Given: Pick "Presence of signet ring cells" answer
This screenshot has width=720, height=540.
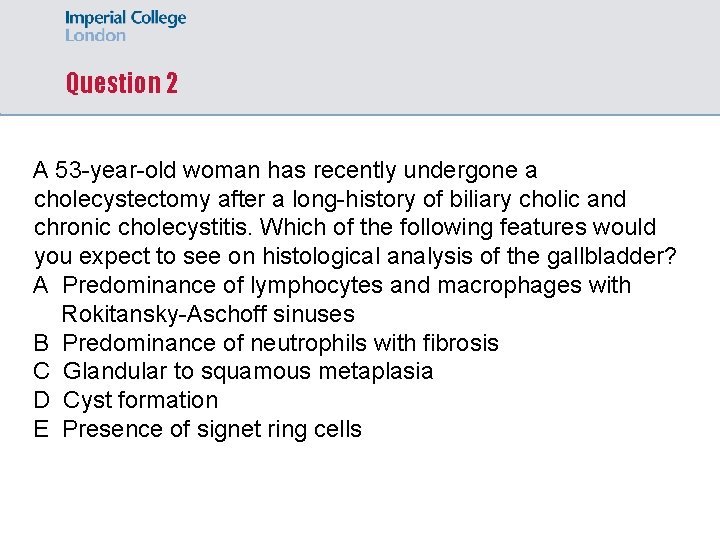Looking at the screenshot, I should pyautogui.click(x=212, y=430).
